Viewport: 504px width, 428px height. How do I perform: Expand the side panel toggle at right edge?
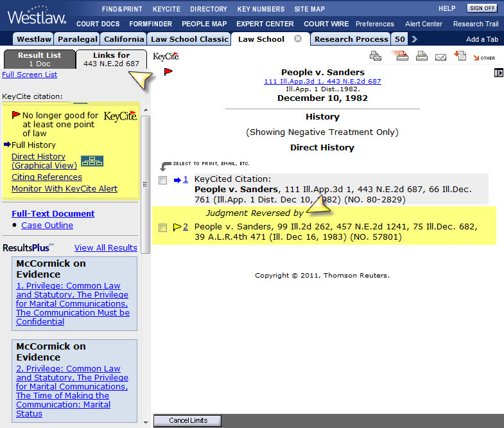click(x=498, y=73)
